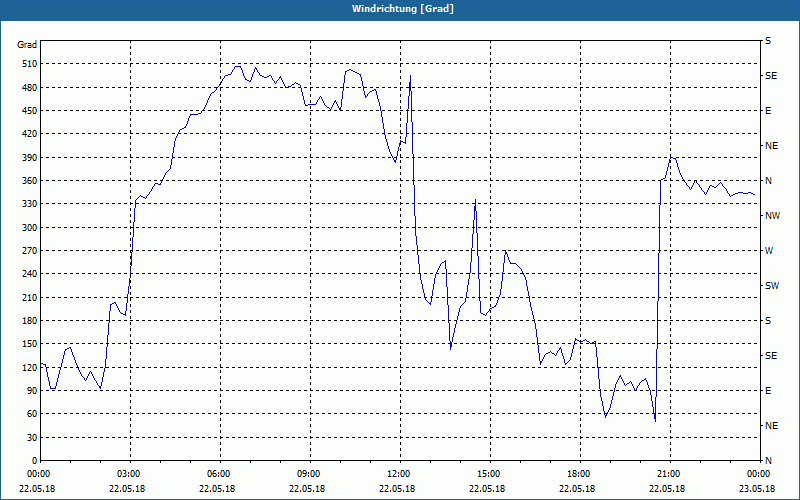Click the 150 y-axis value
The height and width of the screenshot is (500, 800).
[x=29, y=344]
